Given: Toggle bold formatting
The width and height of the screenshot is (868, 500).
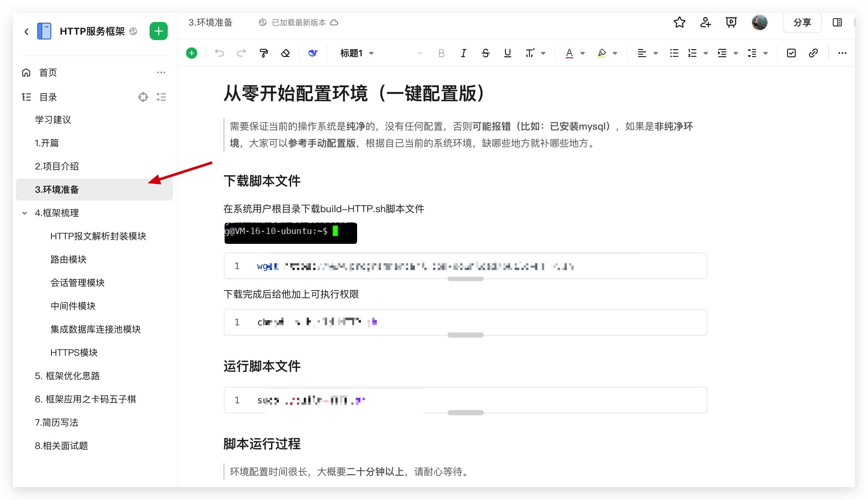Looking at the screenshot, I should tap(441, 53).
